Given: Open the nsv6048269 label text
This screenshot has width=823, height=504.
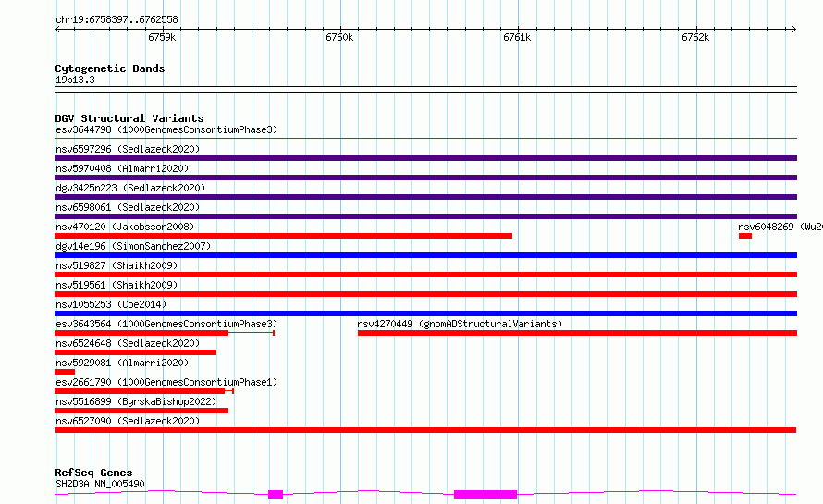Looking at the screenshot, I should point(780,227).
